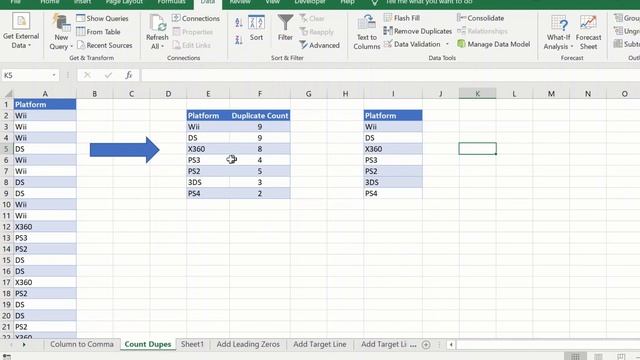Screen dimensions: 640x360
Task: Select From Table option
Action: coord(98,32)
